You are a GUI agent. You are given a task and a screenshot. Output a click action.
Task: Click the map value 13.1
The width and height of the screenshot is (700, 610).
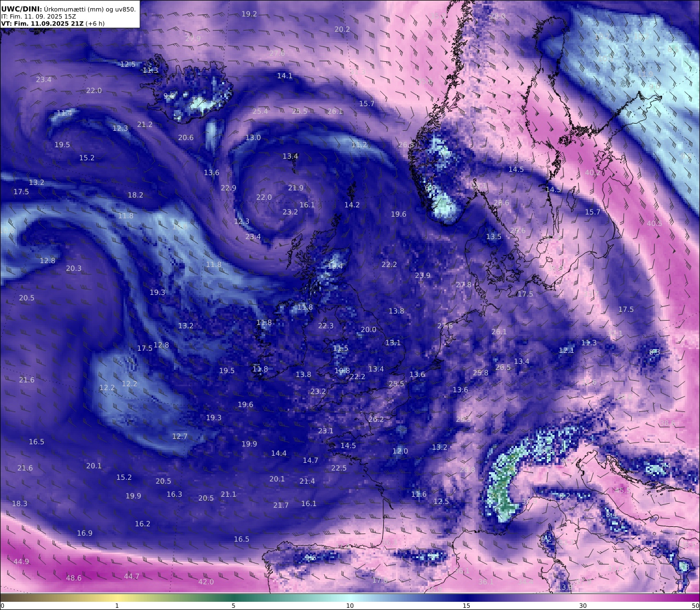point(393,342)
